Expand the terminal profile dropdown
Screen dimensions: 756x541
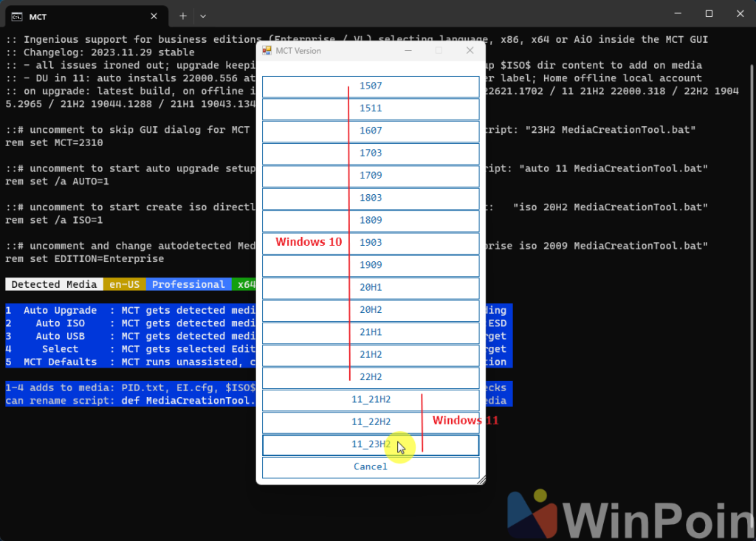tap(203, 15)
